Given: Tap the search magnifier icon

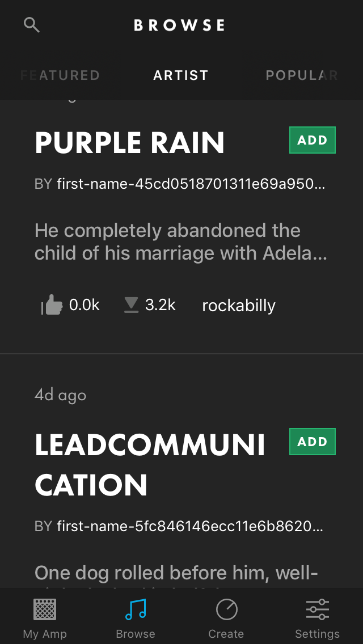Looking at the screenshot, I should pos(31,24).
